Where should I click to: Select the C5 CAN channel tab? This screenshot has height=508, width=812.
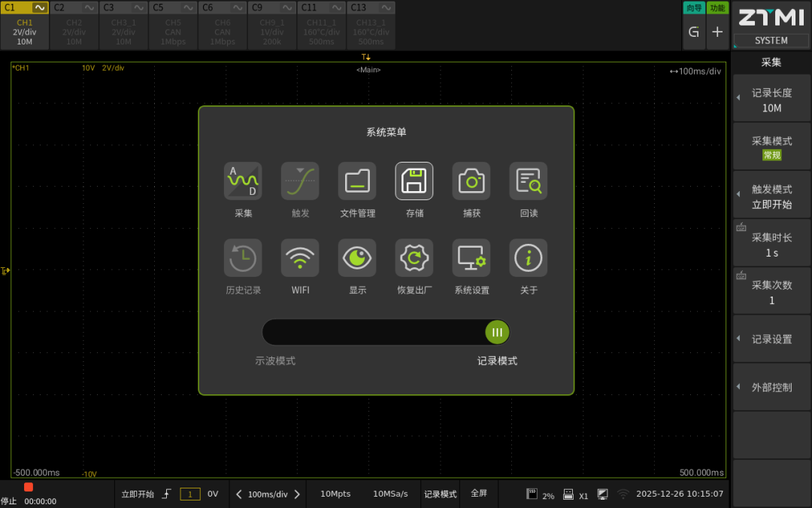coord(173,25)
